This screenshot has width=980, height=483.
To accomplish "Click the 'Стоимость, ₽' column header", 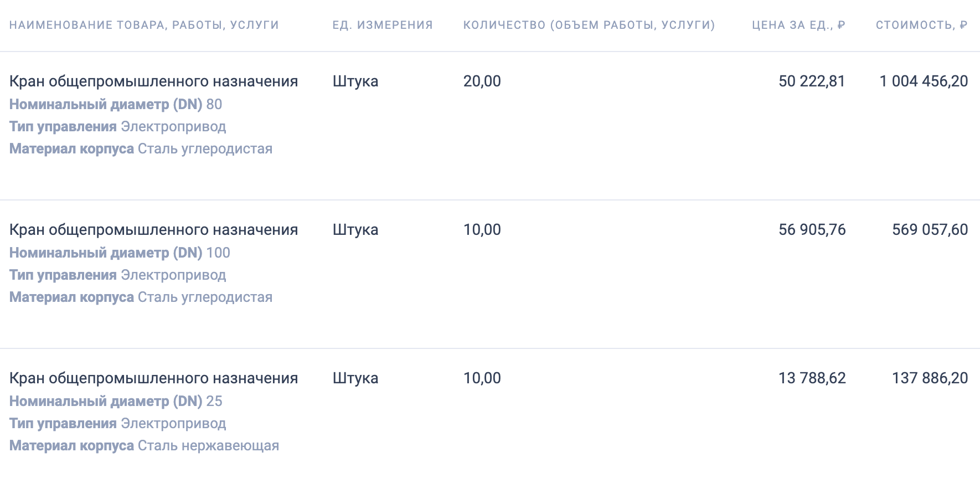I will tap(921, 25).
